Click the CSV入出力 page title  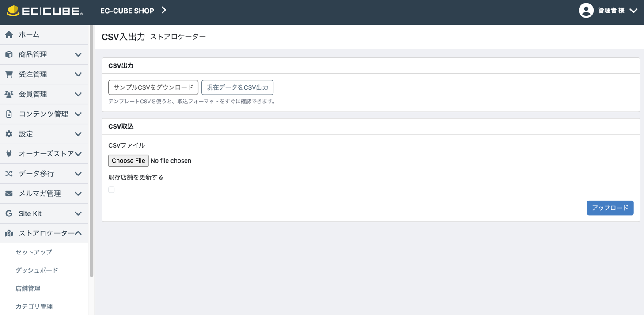pyautogui.click(x=123, y=37)
